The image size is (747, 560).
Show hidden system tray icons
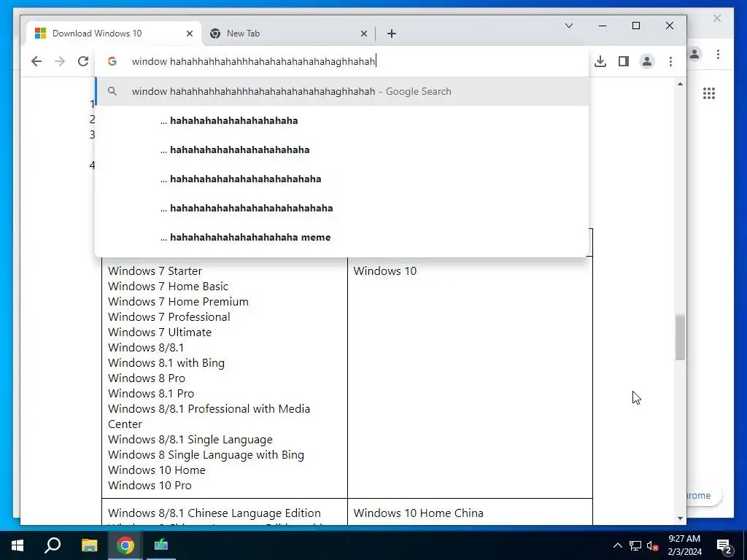617,545
